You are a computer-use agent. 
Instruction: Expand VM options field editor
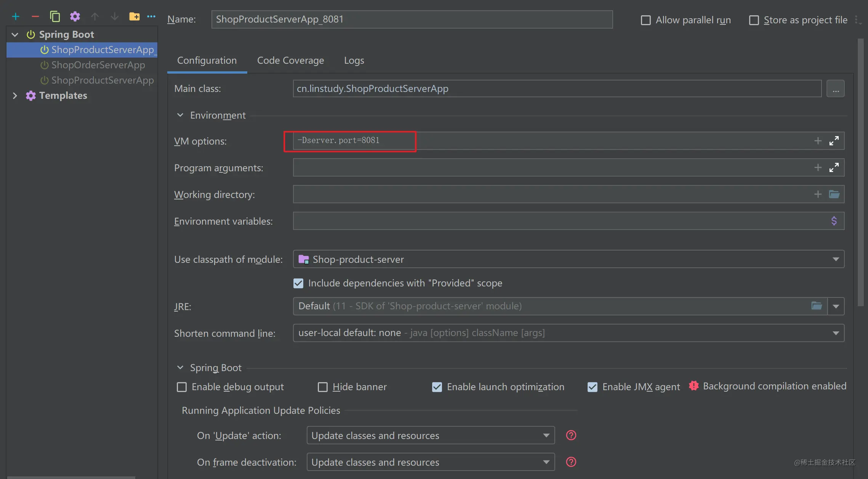(x=834, y=141)
